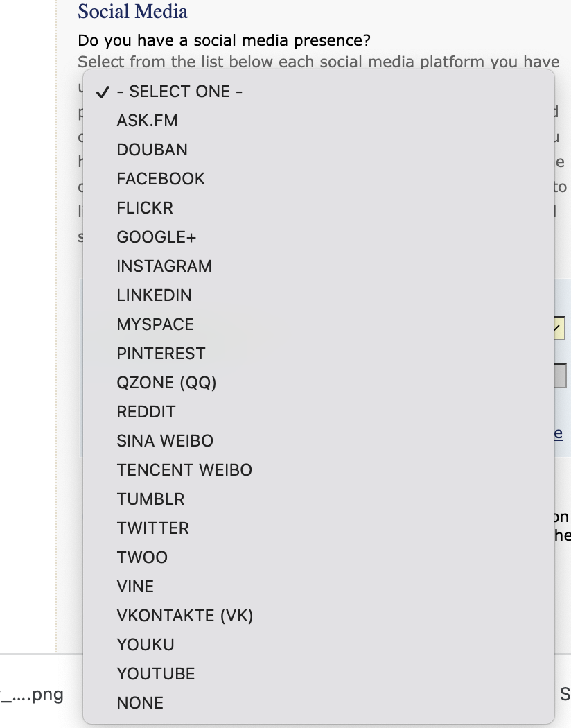Screen dimensions: 571x728
Task: Pick the LINKEDIN option
Action: [154, 295]
